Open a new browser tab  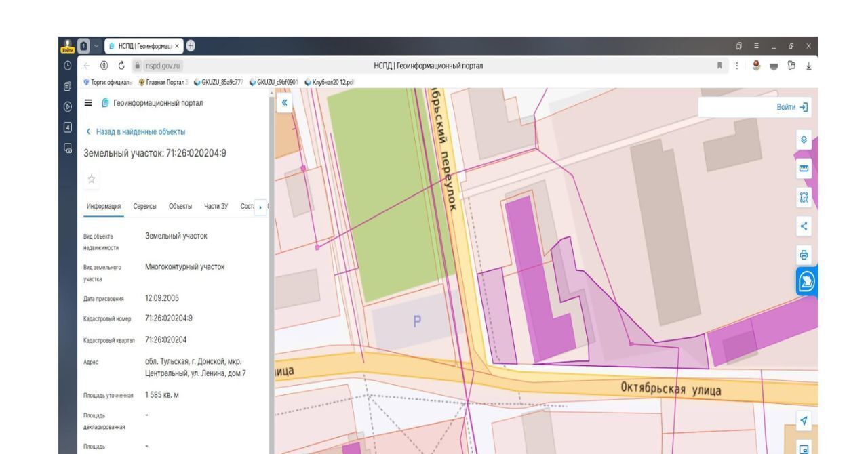coord(190,46)
